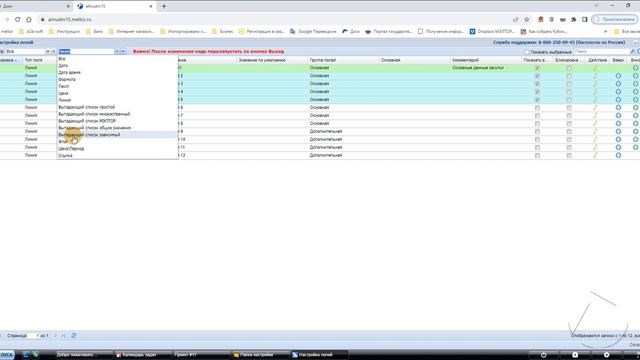
Task: Select 'Выпадающий список зависимый' option
Action: coord(117,135)
